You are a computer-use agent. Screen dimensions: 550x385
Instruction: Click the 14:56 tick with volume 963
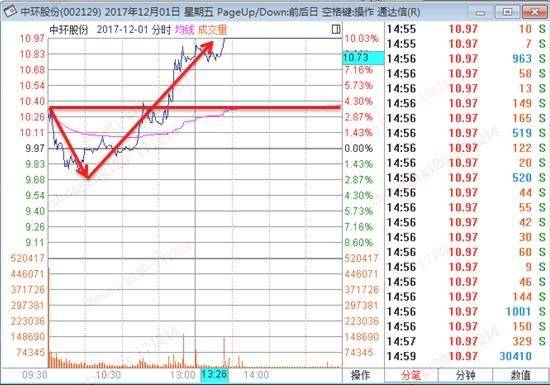(467, 59)
